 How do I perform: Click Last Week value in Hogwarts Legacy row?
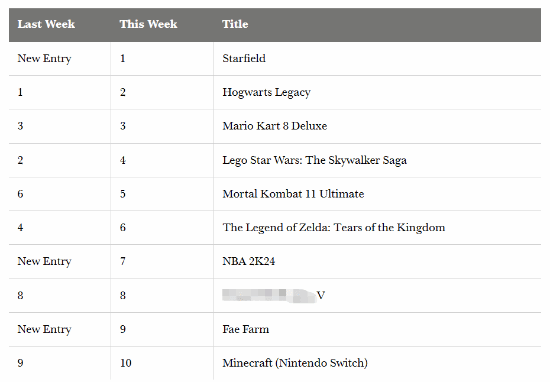[x=20, y=92]
